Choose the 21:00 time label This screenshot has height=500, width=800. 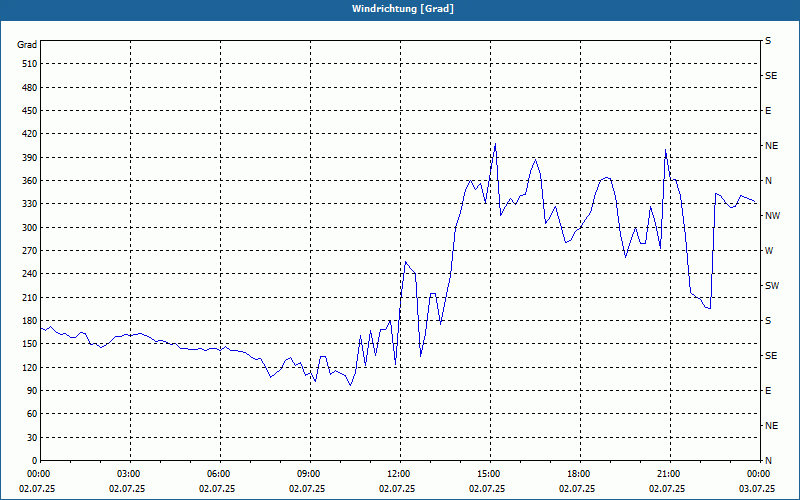tap(667, 474)
